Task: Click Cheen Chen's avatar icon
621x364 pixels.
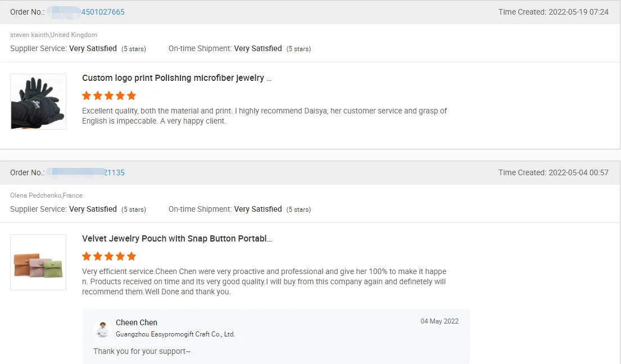Action: point(102,329)
